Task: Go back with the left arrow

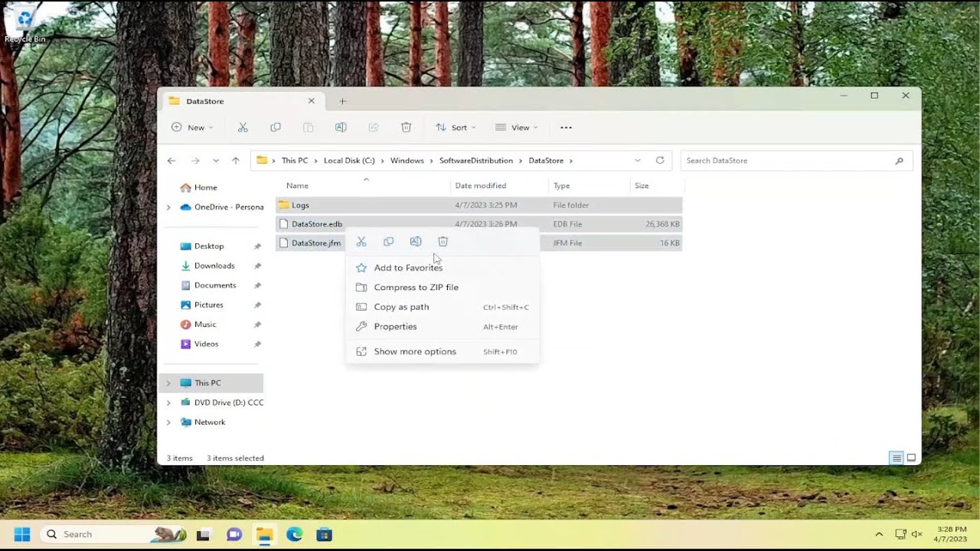Action: coord(171,161)
